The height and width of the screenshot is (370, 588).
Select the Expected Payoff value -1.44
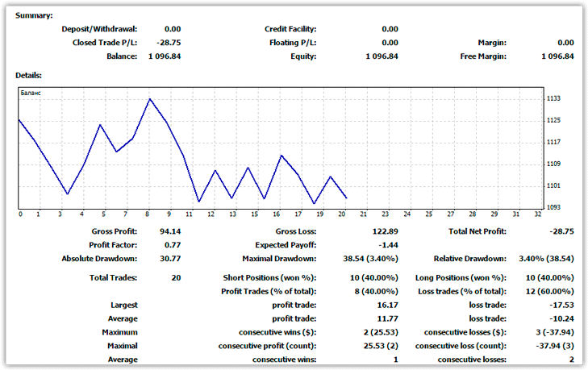coord(386,245)
